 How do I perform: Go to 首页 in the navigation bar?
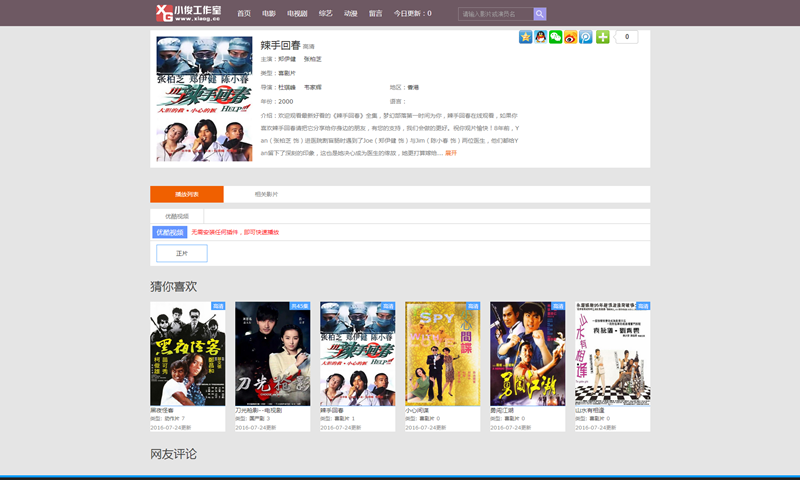(x=244, y=14)
